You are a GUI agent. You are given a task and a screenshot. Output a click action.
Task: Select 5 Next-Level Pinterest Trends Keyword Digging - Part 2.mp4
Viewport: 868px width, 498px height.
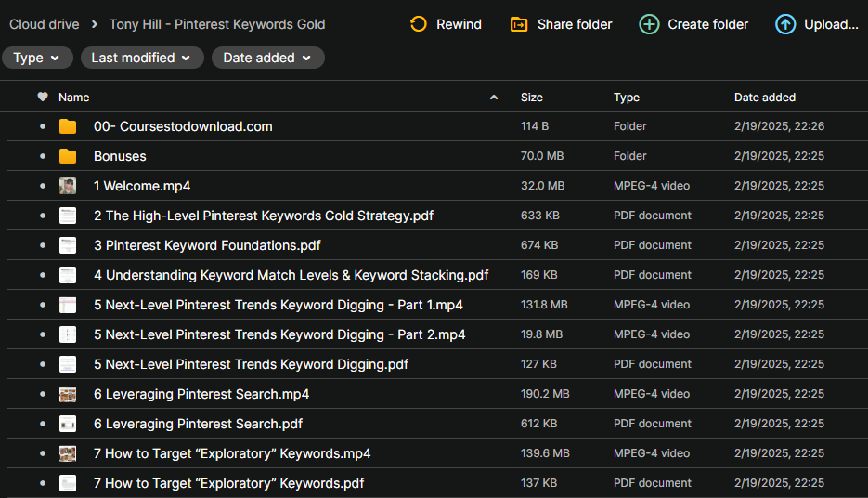[x=279, y=334]
